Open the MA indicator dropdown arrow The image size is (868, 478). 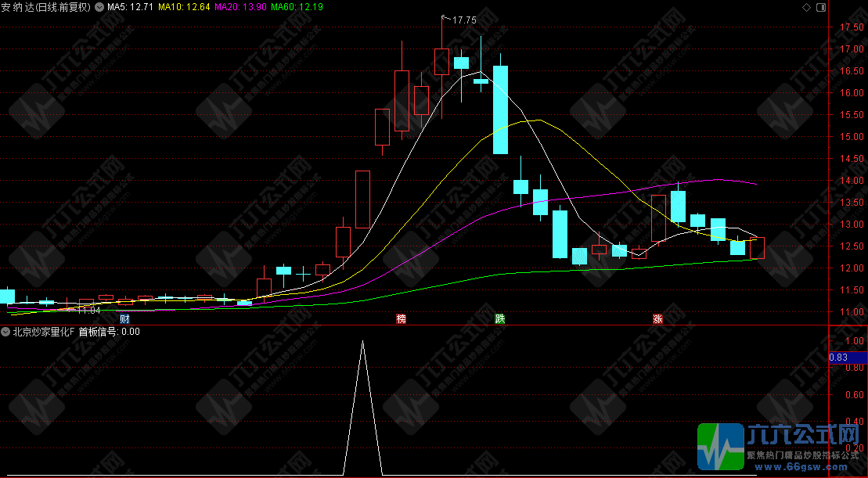click(x=99, y=6)
